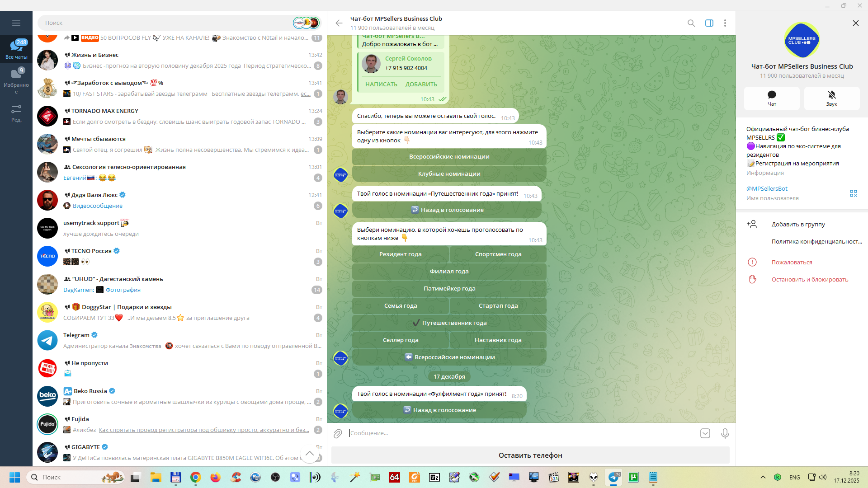The height and width of the screenshot is (488, 868).
Task: Click the voice message microphone icon
Action: coord(725,433)
